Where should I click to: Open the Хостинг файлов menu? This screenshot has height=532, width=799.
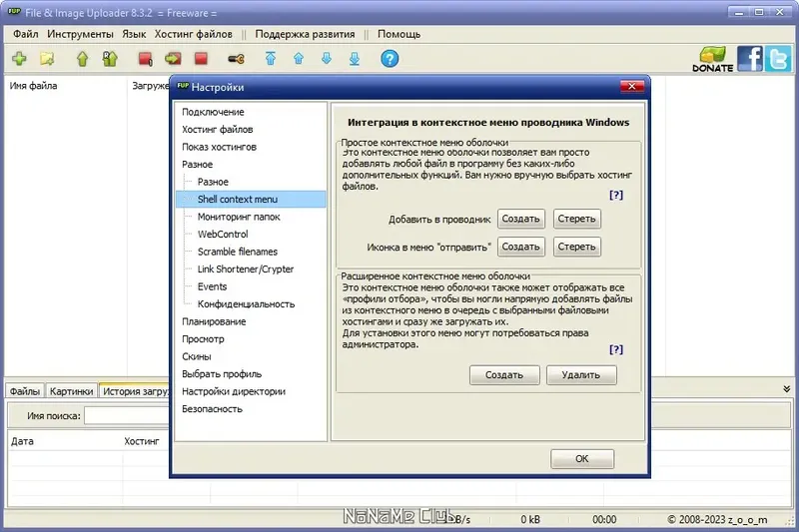193,34
